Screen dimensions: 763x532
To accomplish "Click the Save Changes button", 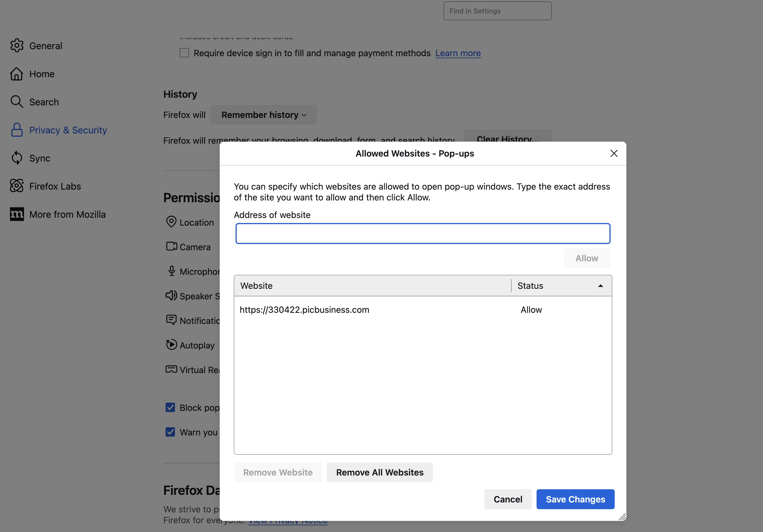I will pyautogui.click(x=575, y=499).
